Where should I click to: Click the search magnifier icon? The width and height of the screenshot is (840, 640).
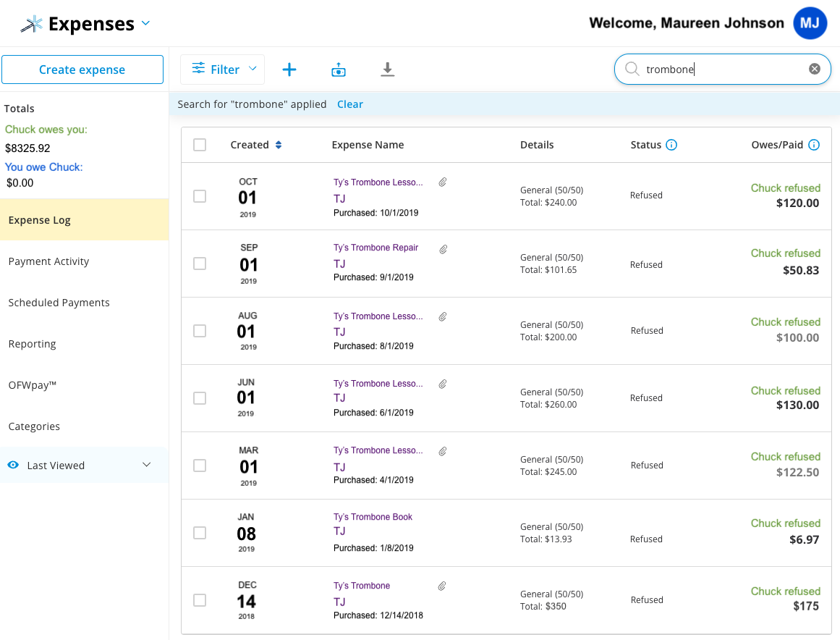632,69
